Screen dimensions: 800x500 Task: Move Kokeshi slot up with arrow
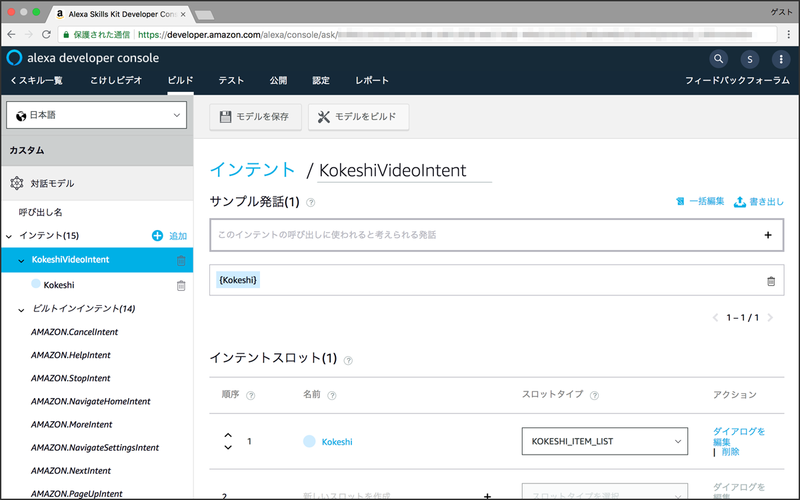click(x=228, y=435)
